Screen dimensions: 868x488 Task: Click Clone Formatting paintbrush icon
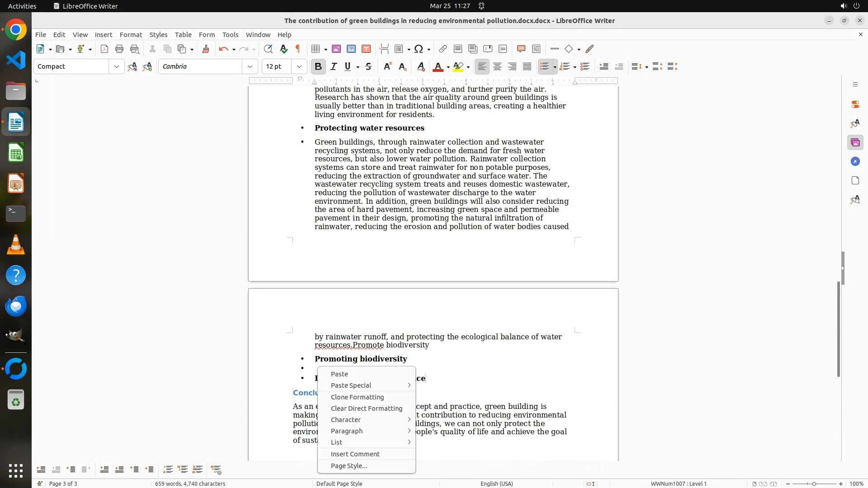coord(206,49)
